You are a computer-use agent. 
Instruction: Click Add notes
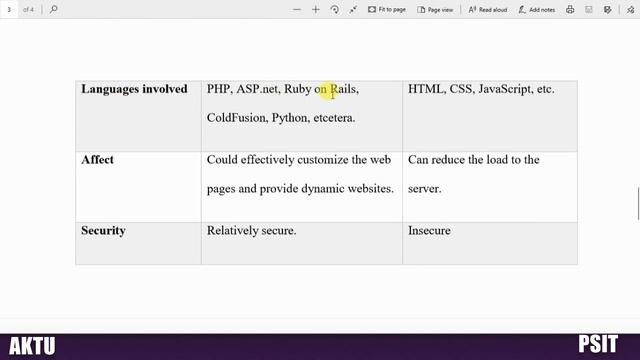click(x=537, y=9)
